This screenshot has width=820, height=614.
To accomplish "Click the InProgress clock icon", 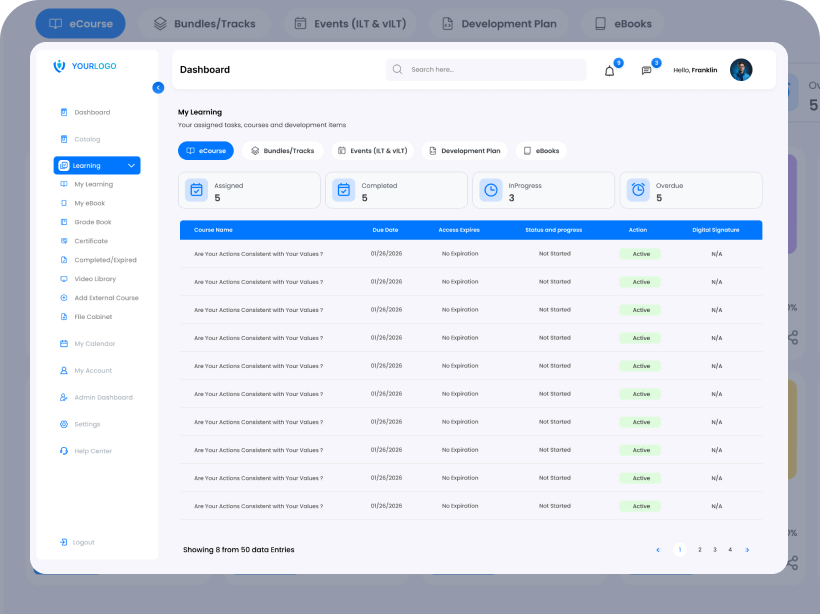I will tap(491, 190).
